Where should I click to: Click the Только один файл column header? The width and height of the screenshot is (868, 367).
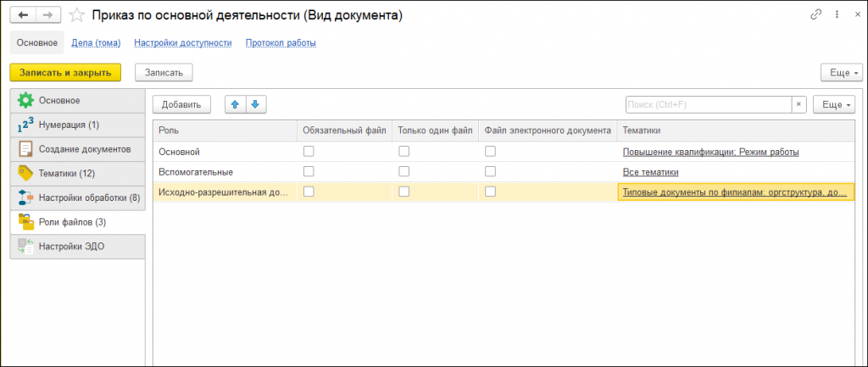436,130
